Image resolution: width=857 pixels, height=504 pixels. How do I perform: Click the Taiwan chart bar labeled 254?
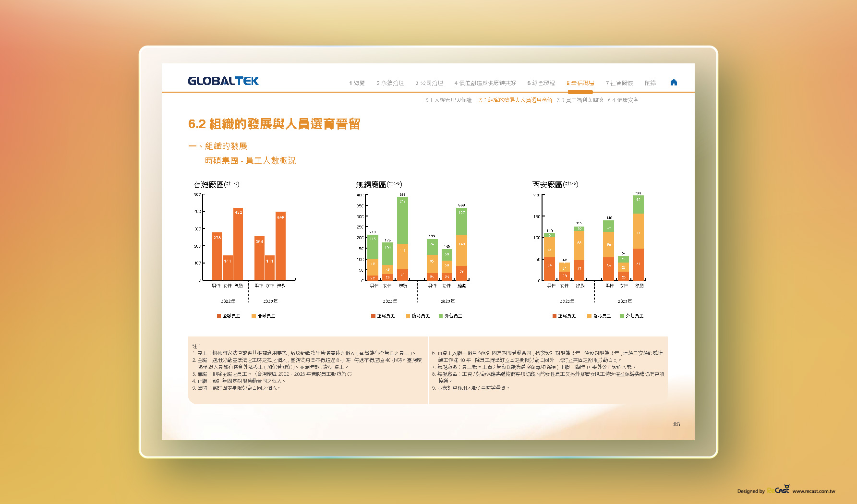tap(259, 258)
